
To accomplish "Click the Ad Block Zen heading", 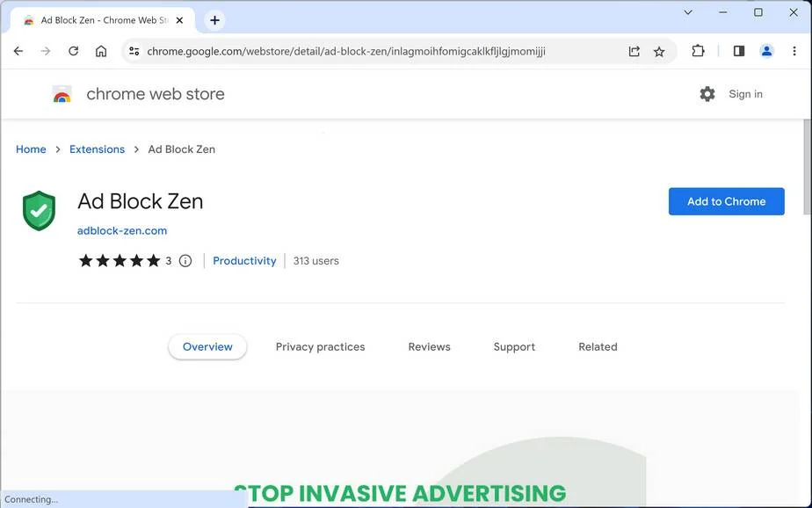I will pos(141,201).
